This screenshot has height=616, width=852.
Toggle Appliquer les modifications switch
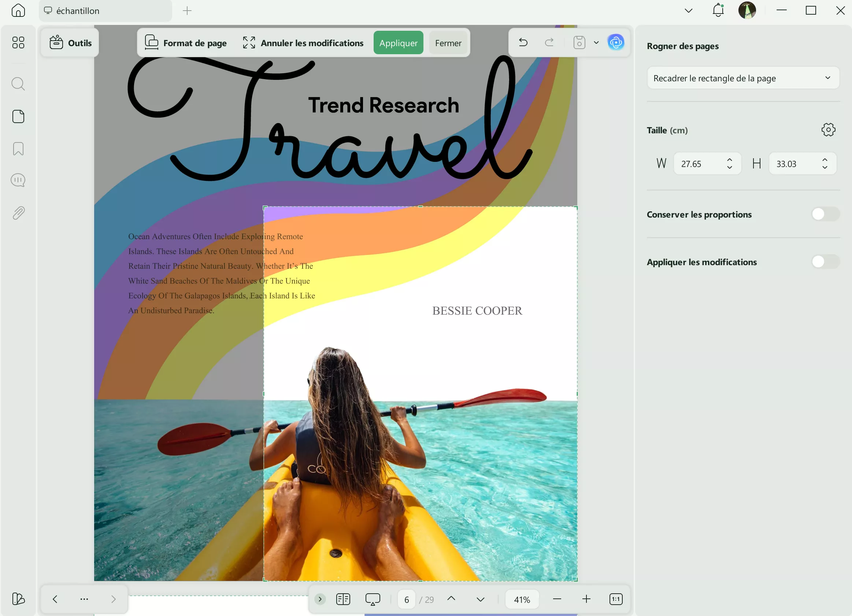[825, 262]
